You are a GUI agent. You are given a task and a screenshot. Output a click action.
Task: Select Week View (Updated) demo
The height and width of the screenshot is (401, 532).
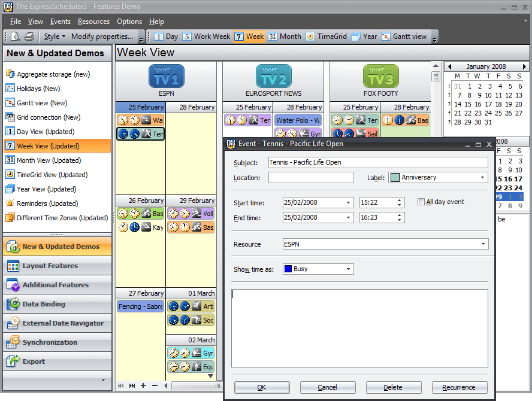pos(57,146)
